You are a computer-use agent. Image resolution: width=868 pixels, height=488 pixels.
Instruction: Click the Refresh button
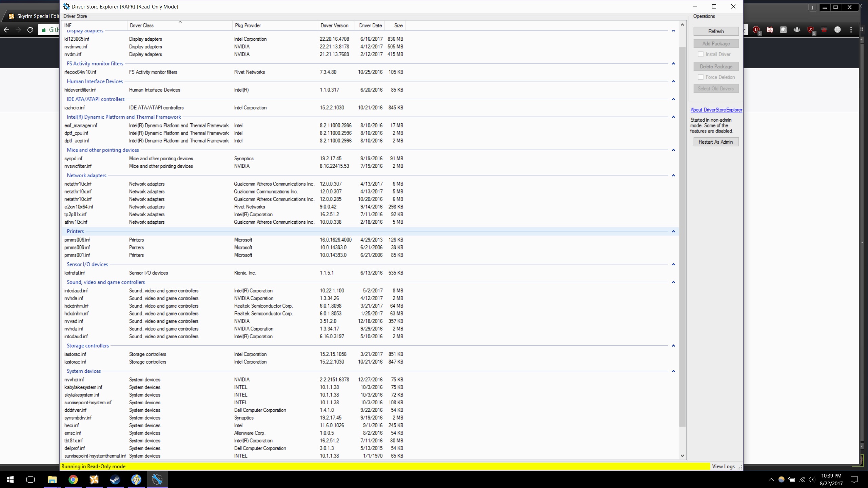coord(716,31)
